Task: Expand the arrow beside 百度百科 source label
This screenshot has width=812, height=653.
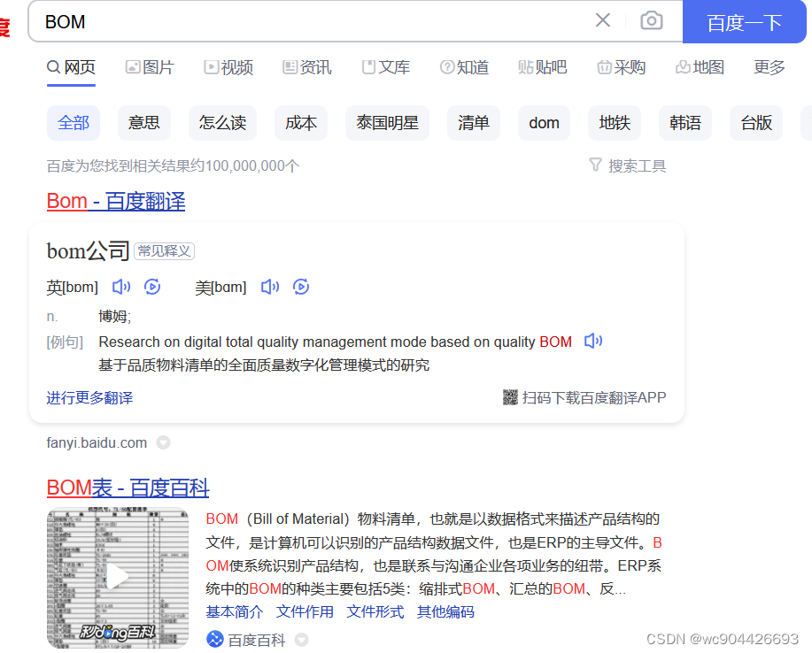Action: coord(301,639)
